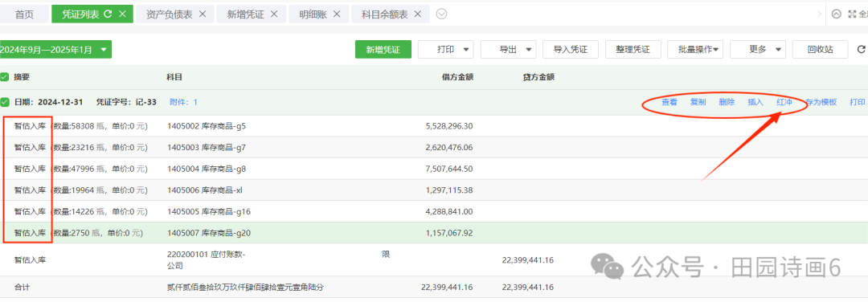The width and height of the screenshot is (868, 302).
Task: Refresh the 凭证列表 tab via reload icon
Action: 108,14
